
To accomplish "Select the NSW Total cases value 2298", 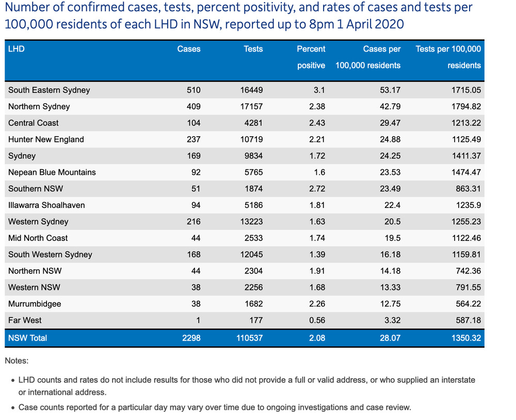I will click(191, 338).
